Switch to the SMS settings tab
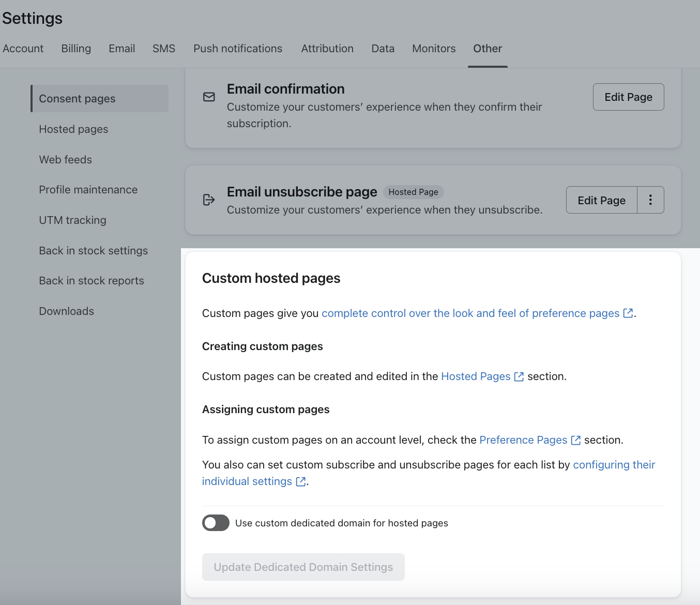The height and width of the screenshot is (605, 700). coord(163,48)
